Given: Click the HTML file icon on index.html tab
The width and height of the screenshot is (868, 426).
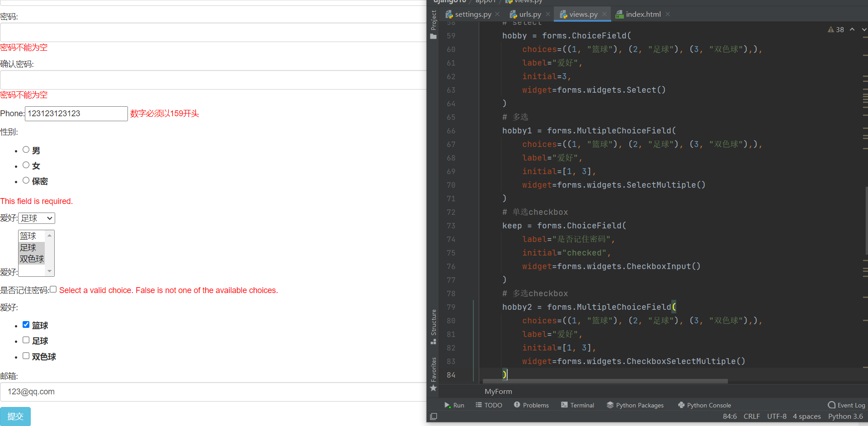Looking at the screenshot, I should (620, 14).
